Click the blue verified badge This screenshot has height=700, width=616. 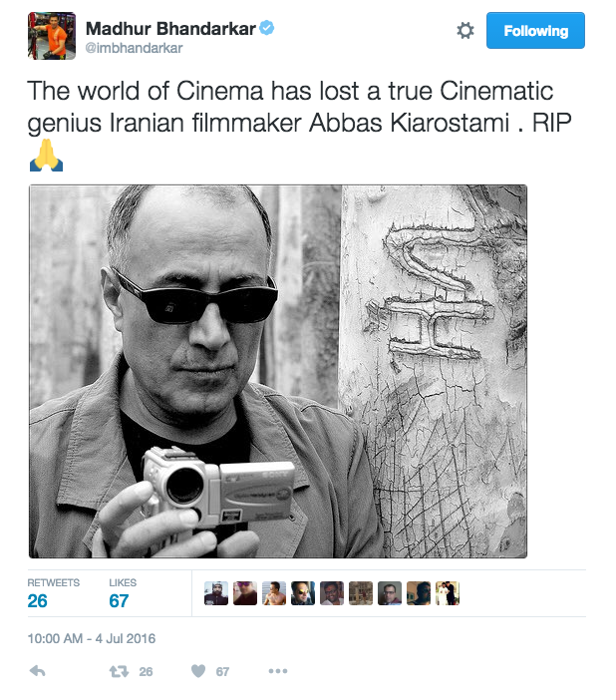[266, 27]
